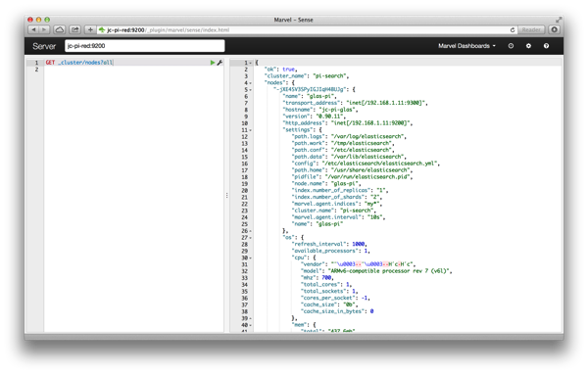Click the "marvel.agent.indices" line
This screenshot has height=374, width=588.
click(337, 204)
